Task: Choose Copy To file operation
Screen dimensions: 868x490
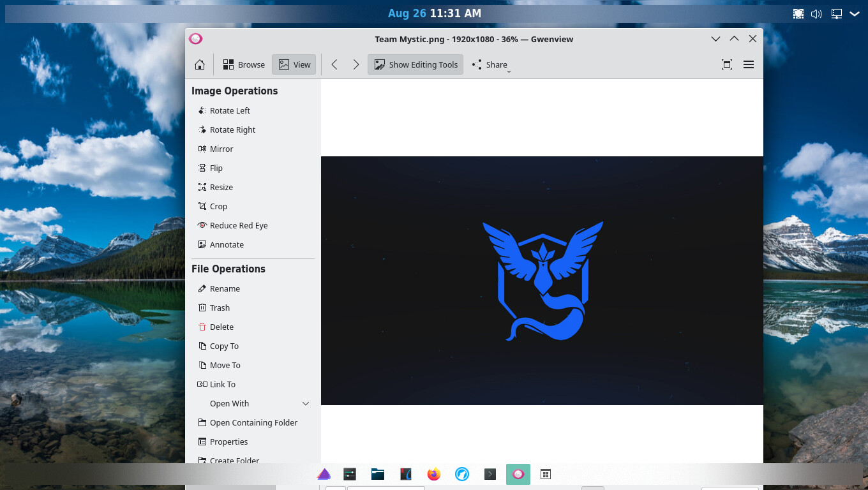Action: tap(218, 346)
